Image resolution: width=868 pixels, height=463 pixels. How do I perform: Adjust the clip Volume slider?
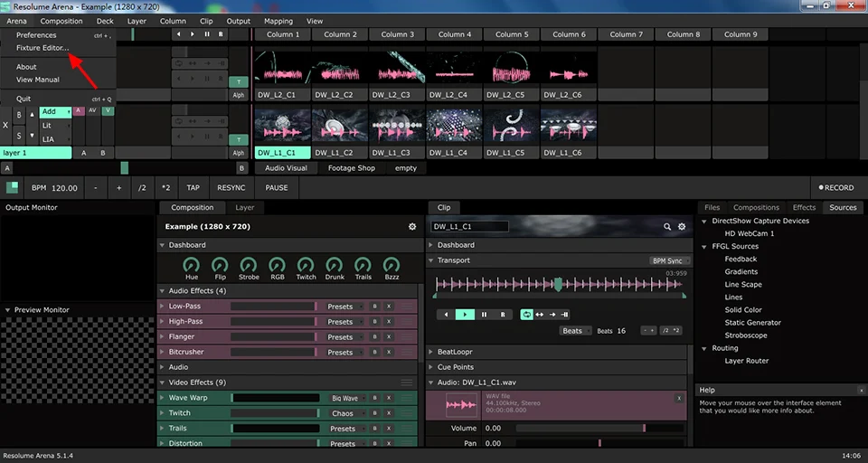tap(600, 428)
